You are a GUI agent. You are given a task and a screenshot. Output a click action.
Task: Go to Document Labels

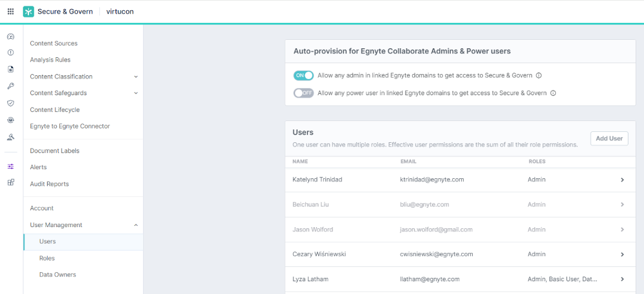pyautogui.click(x=55, y=151)
